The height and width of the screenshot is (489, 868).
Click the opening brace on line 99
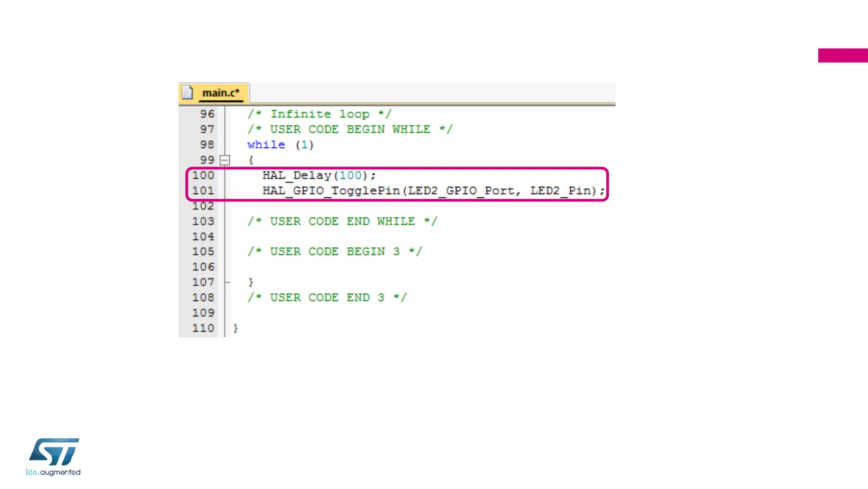pyautogui.click(x=251, y=160)
